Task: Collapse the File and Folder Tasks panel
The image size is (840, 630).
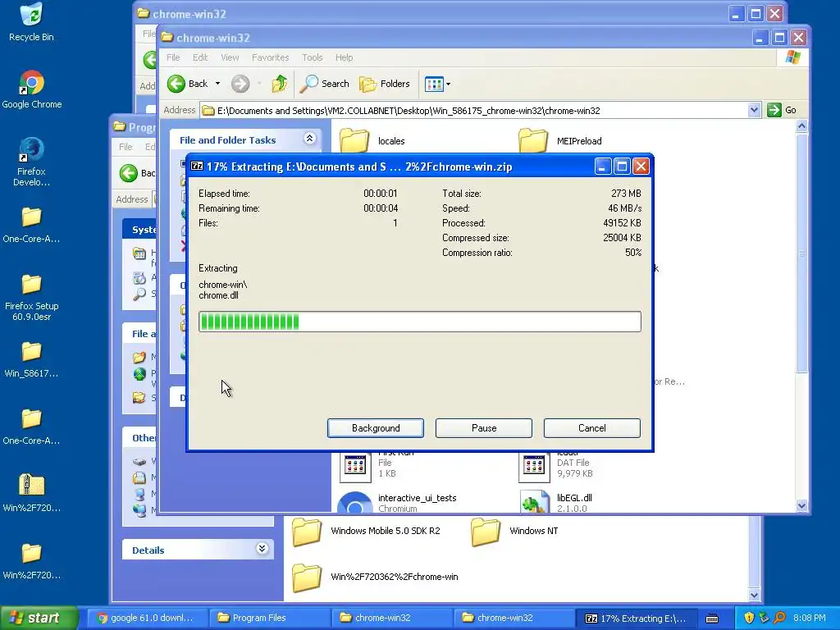Action: [x=309, y=139]
